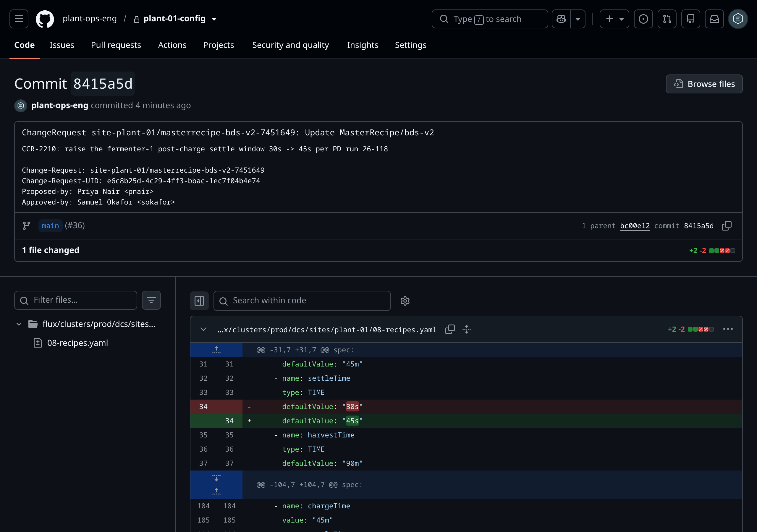Click the Search within code field

pyautogui.click(x=302, y=301)
